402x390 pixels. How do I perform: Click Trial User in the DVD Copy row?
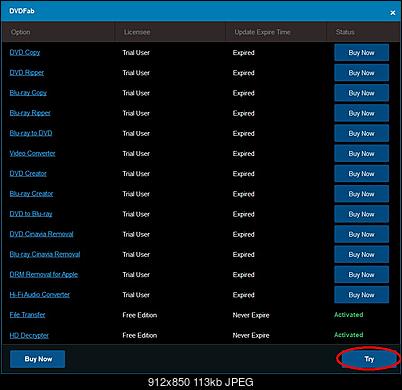pos(136,53)
